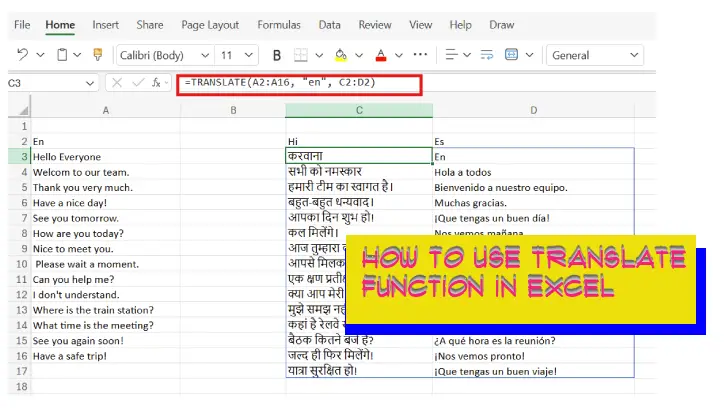Click the Fill Color bucket icon
The height and width of the screenshot is (408, 725).
pyautogui.click(x=341, y=55)
